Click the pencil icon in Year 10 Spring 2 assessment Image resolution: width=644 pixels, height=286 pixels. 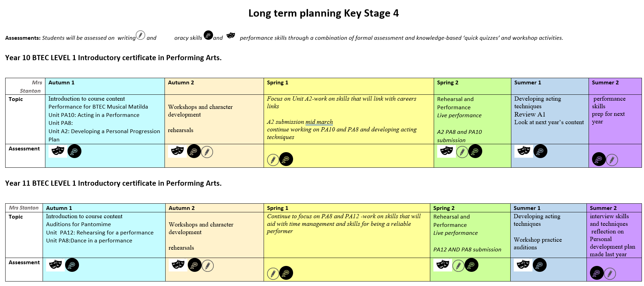coord(462,152)
